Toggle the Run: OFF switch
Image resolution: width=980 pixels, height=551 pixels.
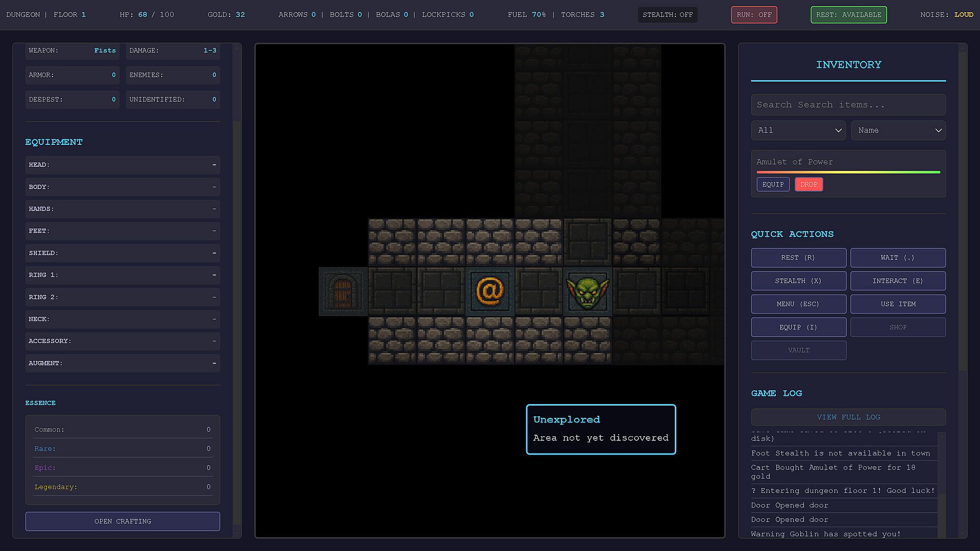(753, 15)
